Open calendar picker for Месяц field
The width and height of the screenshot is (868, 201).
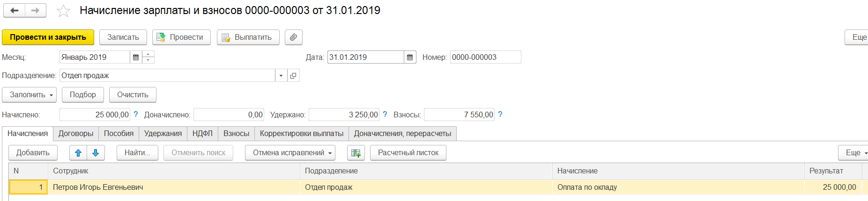tap(136, 57)
